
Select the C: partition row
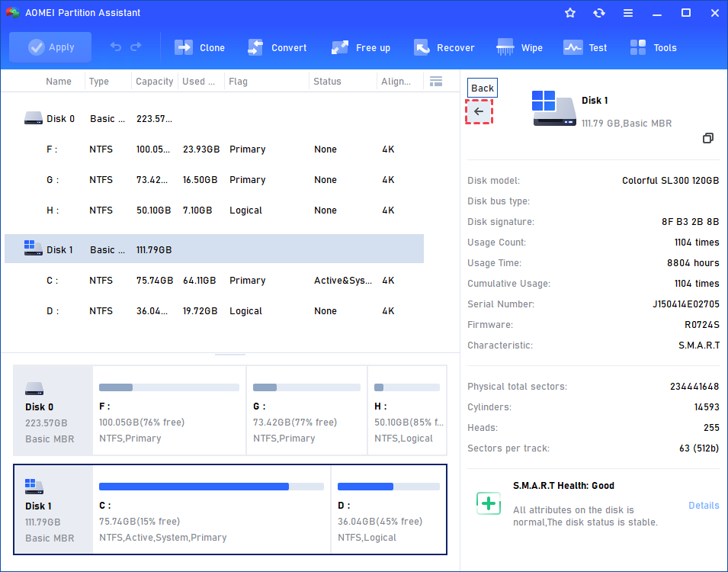pos(214,281)
